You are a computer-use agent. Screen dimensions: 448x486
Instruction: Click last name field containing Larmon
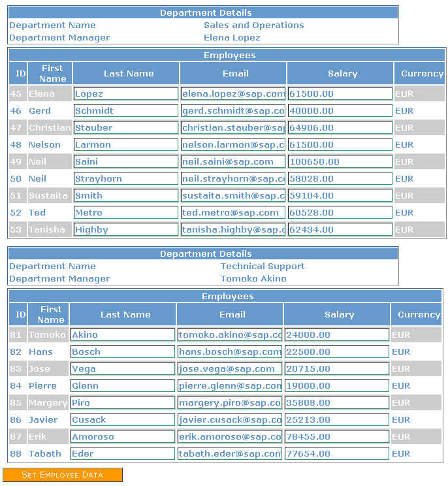click(126, 145)
